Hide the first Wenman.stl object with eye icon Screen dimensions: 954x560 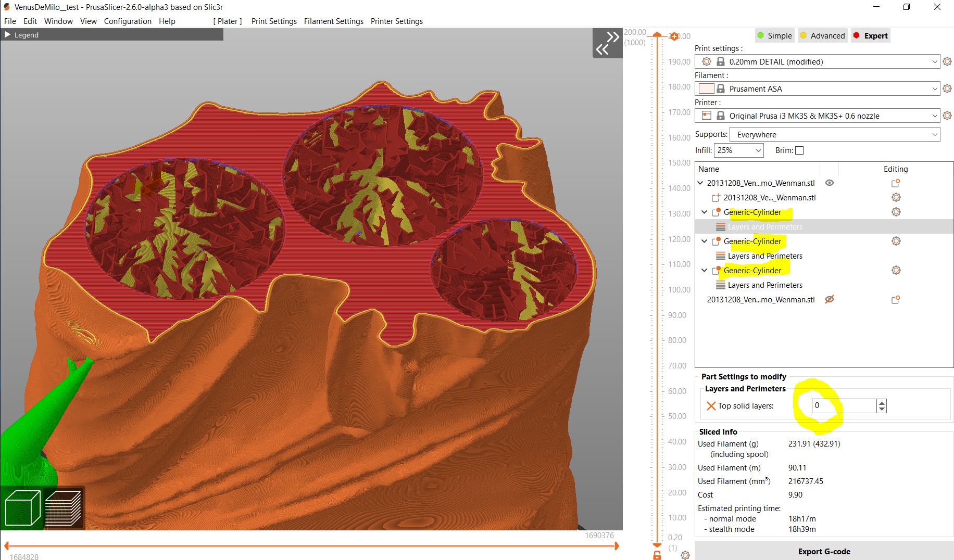pos(830,183)
